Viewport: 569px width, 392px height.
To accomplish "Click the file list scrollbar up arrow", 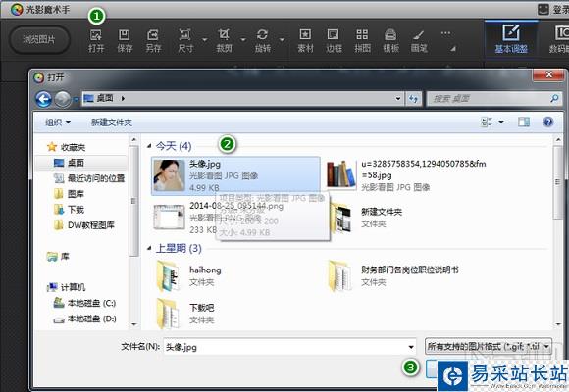I will (x=558, y=139).
